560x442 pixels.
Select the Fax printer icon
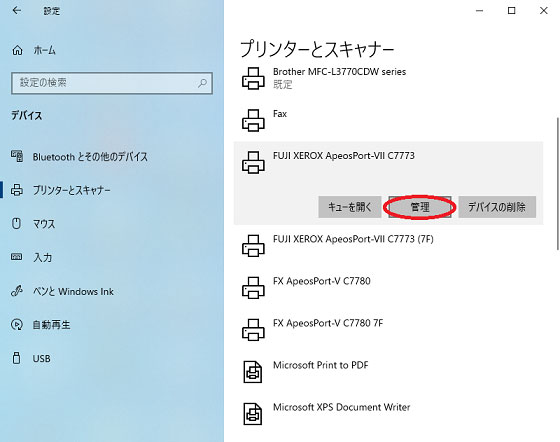pyautogui.click(x=253, y=120)
